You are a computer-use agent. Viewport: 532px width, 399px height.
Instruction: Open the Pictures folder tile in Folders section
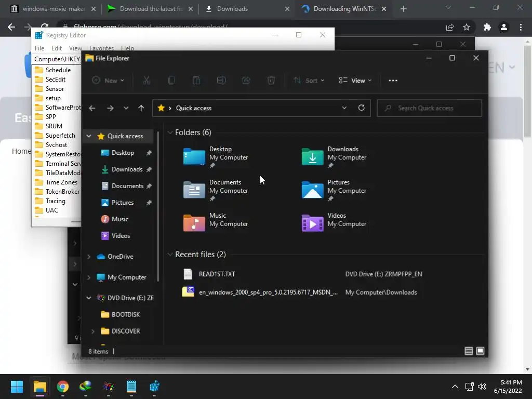335,191
